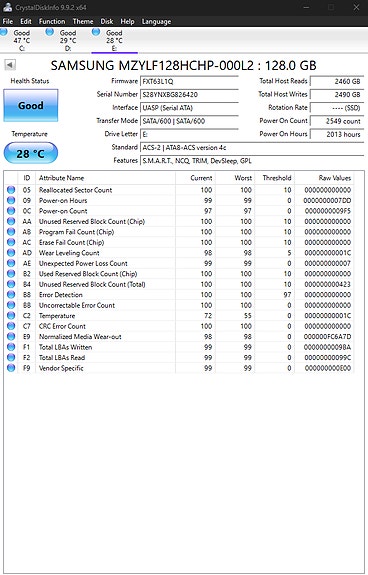The image size is (368, 575).
Task: Click the blue status orb for drive D:
Action: tap(50, 32)
